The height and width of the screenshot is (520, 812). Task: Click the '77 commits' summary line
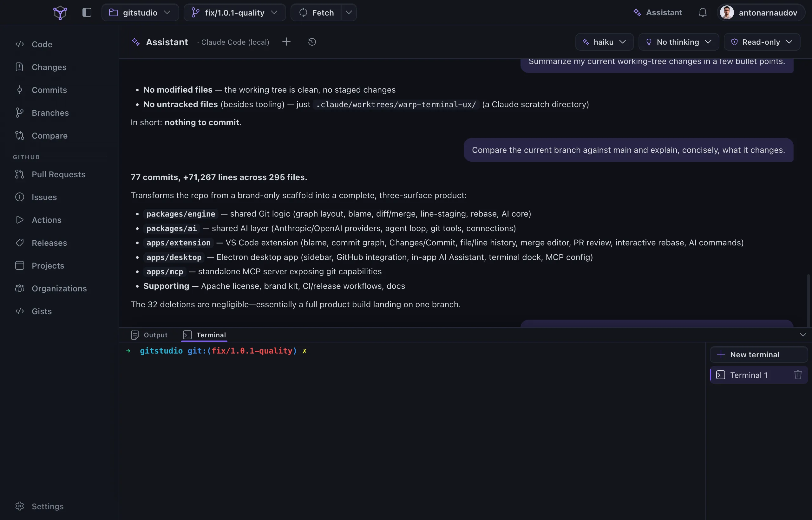pos(219,177)
